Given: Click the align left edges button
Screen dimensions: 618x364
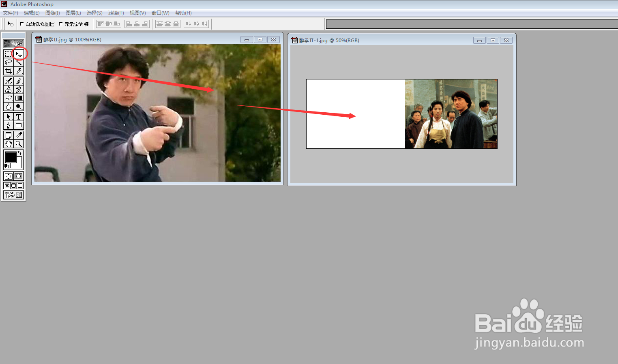Looking at the screenshot, I should (129, 24).
